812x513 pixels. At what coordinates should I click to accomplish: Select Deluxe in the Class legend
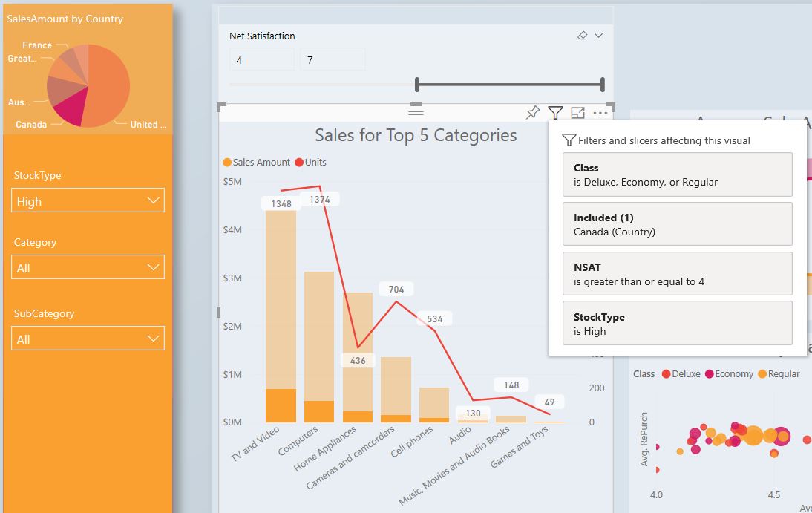[x=666, y=374]
